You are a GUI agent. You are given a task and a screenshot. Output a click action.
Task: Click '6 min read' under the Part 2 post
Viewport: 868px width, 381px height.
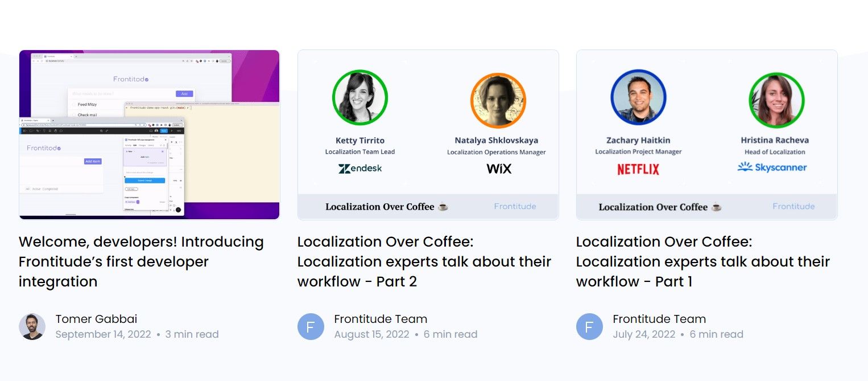click(450, 334)
